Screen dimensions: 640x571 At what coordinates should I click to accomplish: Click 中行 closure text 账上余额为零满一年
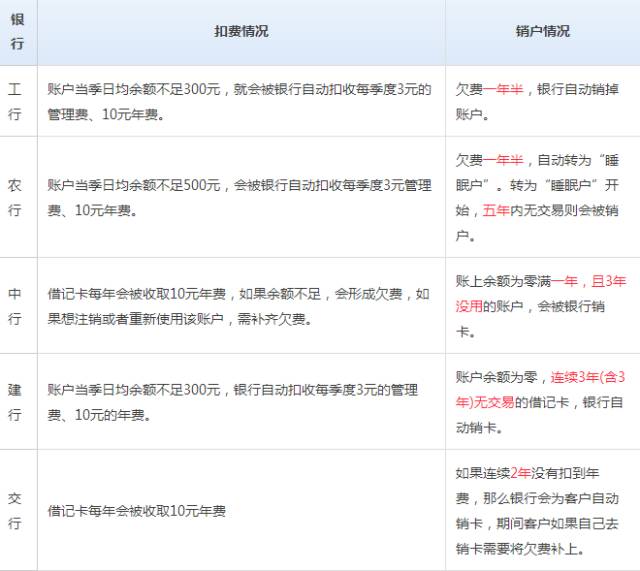(x=540, y=306)
